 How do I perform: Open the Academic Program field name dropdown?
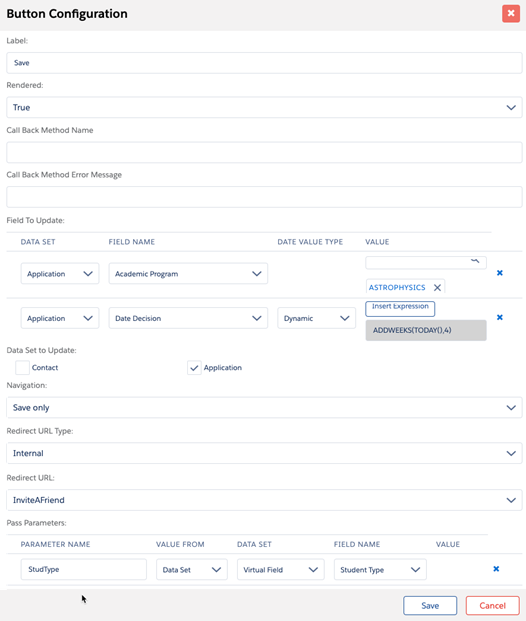tap(188, 273)
